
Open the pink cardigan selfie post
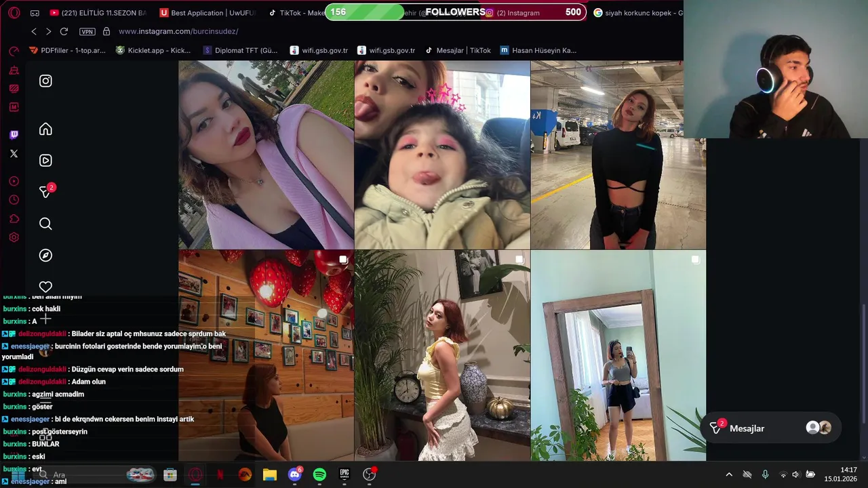266,155
